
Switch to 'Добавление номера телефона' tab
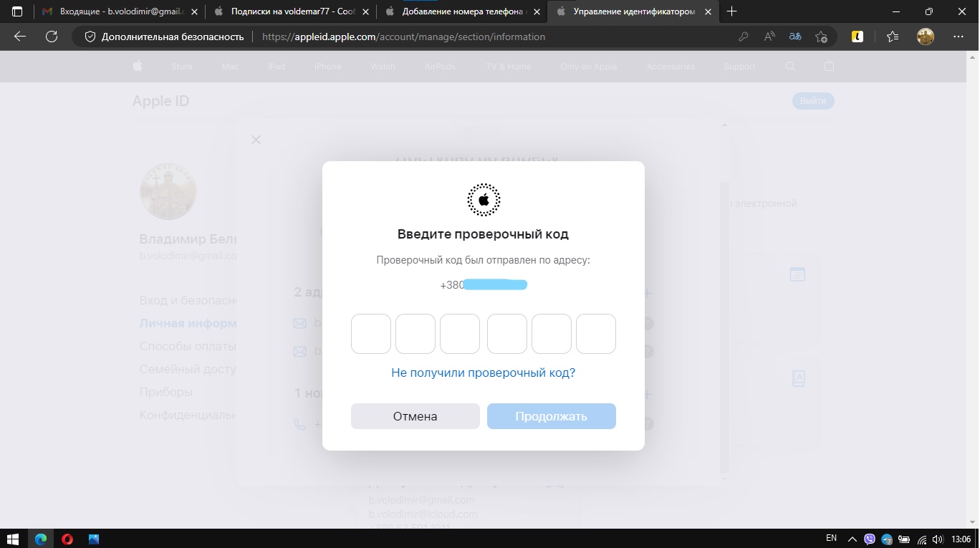coord(463,11)
